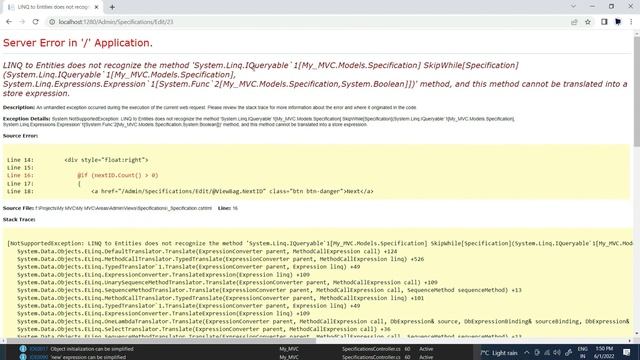The image size is (640, 360).
Task: Open the 1:50 PM clock and calendar
Action: [x=604, y=352]
